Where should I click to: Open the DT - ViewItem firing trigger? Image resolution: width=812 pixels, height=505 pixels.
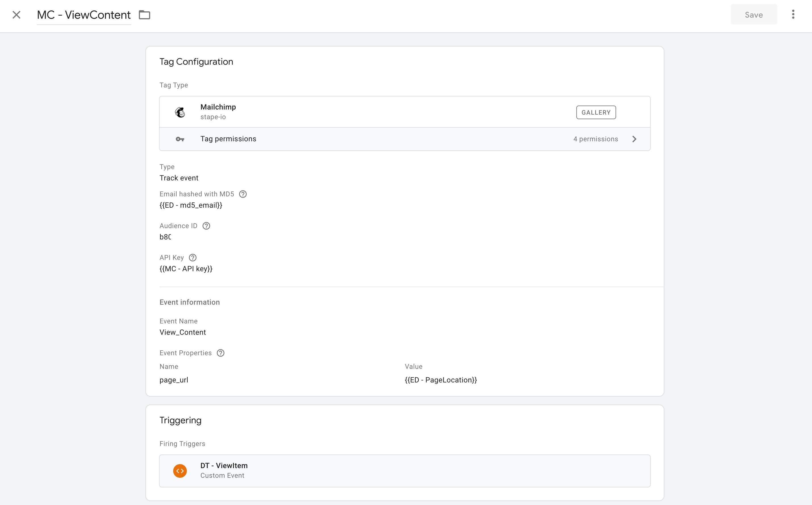click(405, 471)
